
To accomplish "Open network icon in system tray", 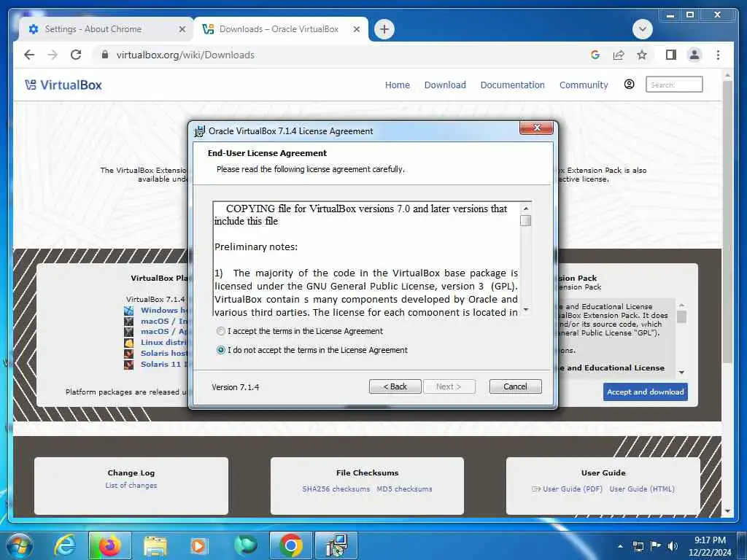I will [x=638, y=546].
